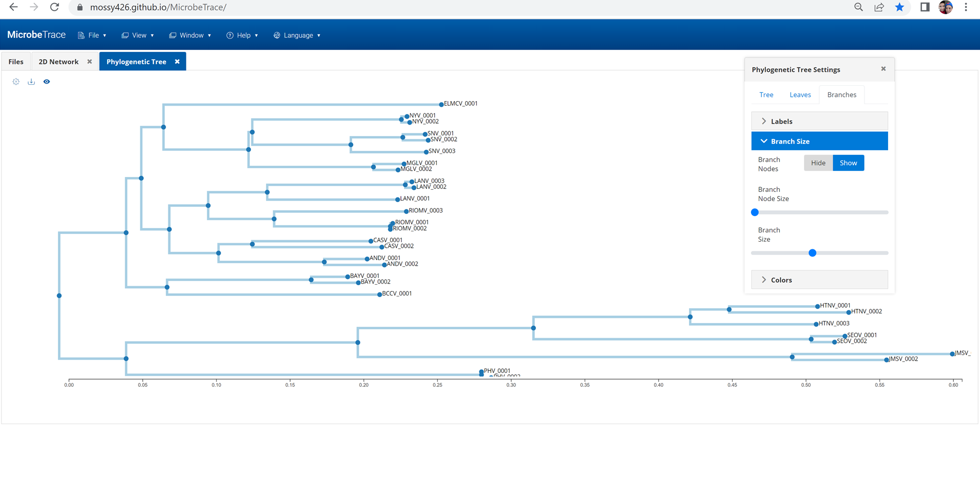Open the Help menu

point(242,35)
